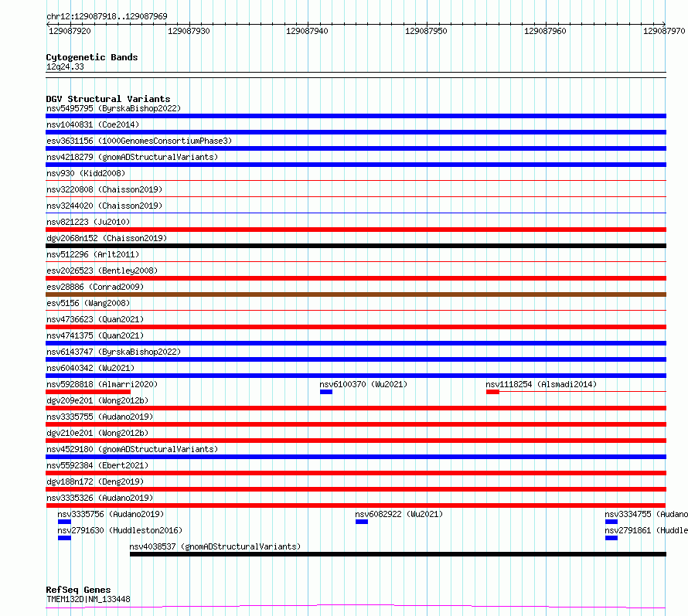Click the nsv5495795 (ByrskaBishop2022) variant label
This screenshot has width=688, height=616.
coord(114,108)
